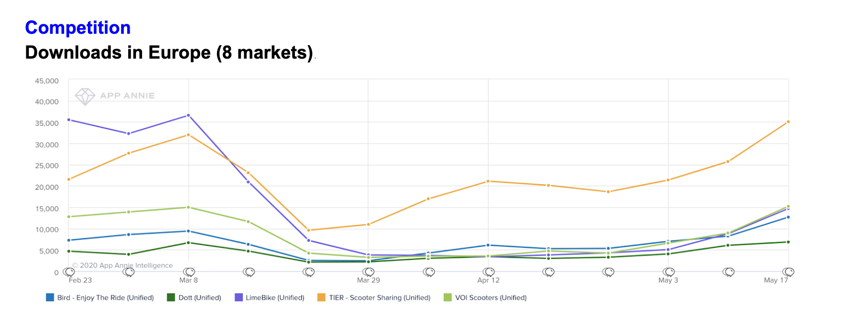Image resolution: width=868 pixels, height=318 pixels.
Task: Toggle the LimeBike (Unified) legend series
Action: [269, 298]
